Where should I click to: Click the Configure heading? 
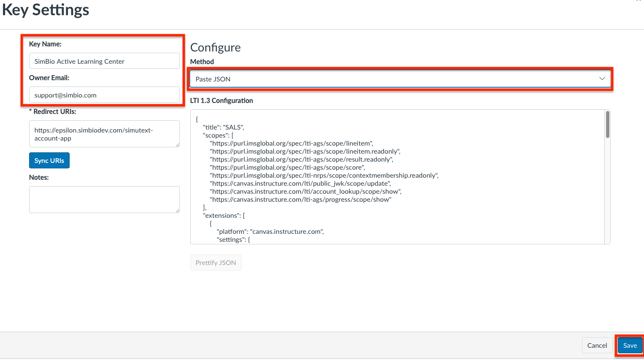215,47
